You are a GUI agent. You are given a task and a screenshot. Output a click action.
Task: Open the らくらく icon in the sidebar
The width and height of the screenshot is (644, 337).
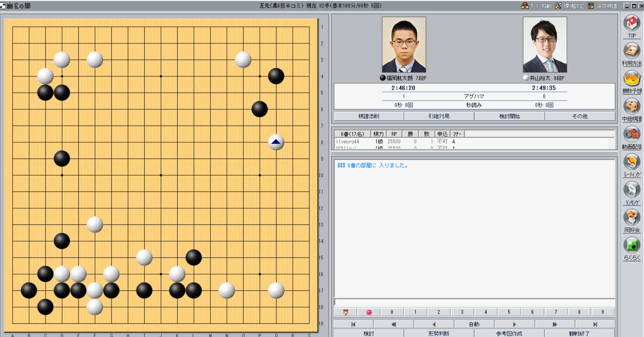632,248
